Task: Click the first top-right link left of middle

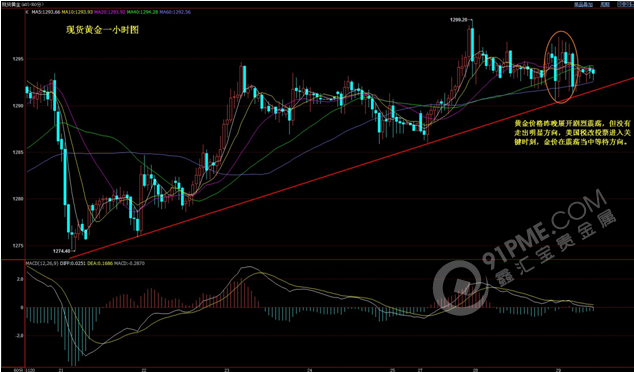Action: [583, 5]
